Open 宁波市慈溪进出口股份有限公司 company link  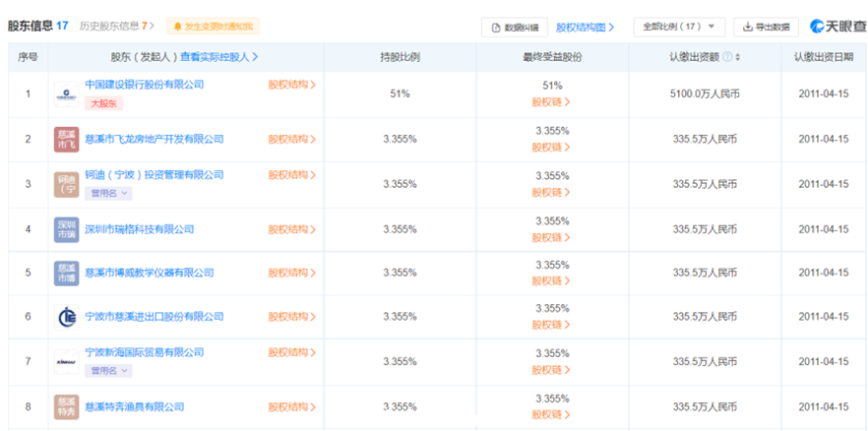coord(155,317)
